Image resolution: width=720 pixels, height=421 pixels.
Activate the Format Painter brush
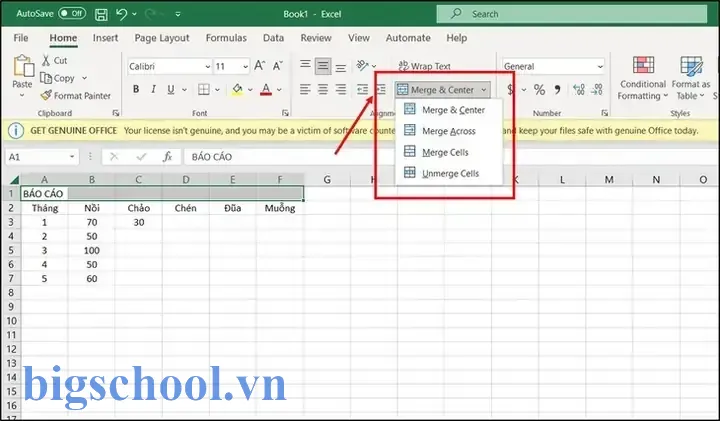[46, 95]
